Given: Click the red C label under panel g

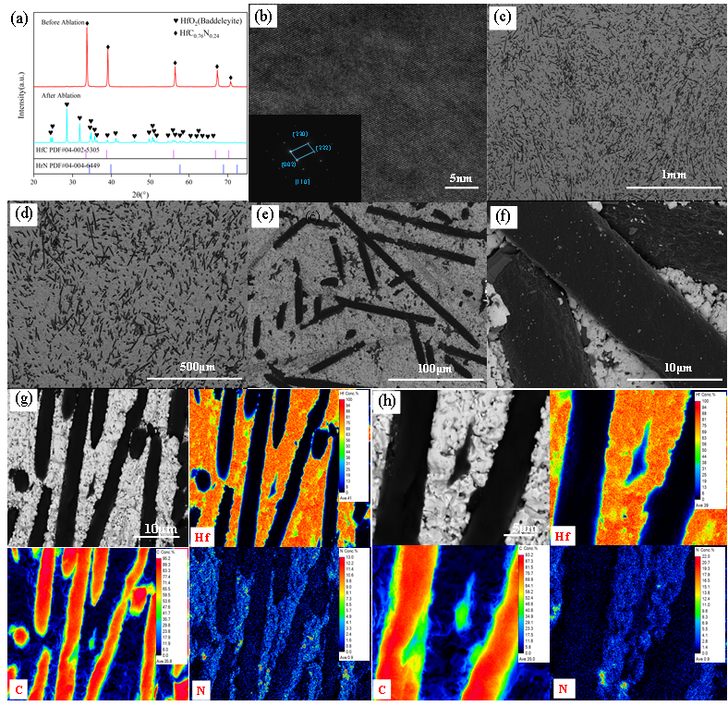Looking at the screenshot, I should [x=19, y=690].
